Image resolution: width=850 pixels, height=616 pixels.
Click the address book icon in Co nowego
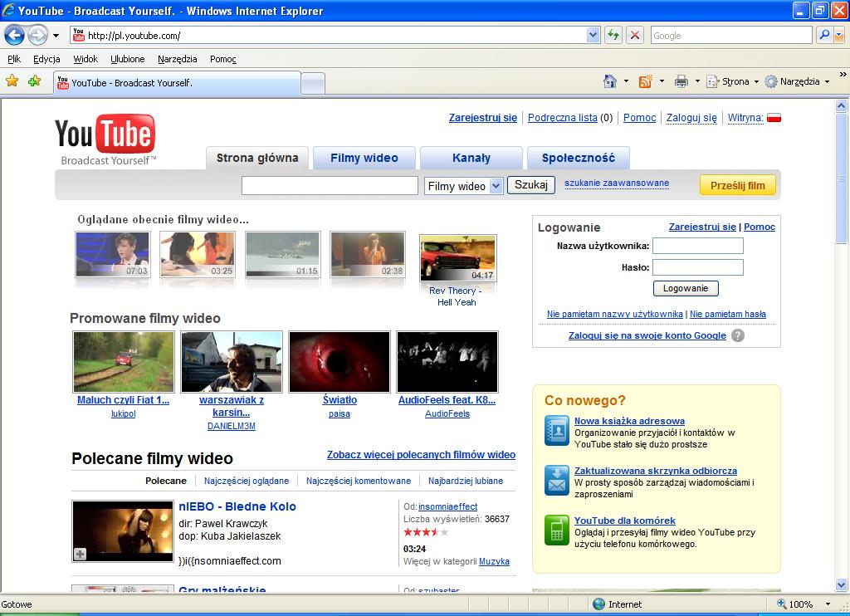click(557, 431)
